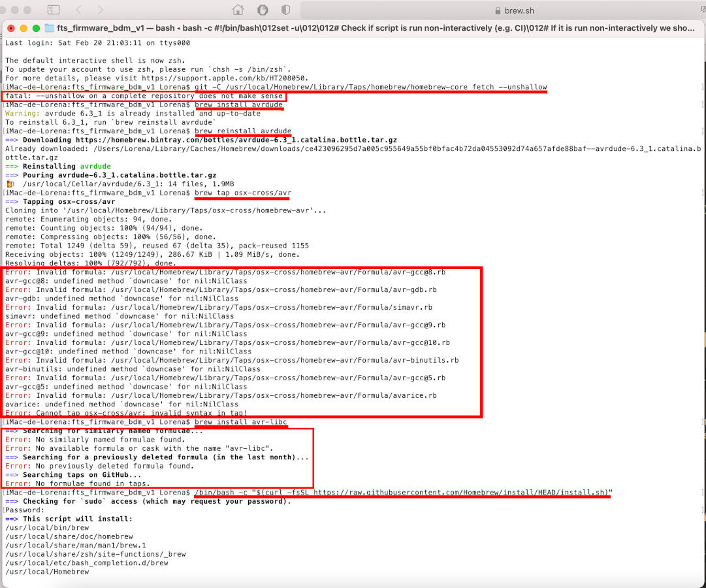Click the error path ending avr-gcc@10.rb
Image resolution: width=706 pixels, height=588 pixels.
(x=281, y=342)
